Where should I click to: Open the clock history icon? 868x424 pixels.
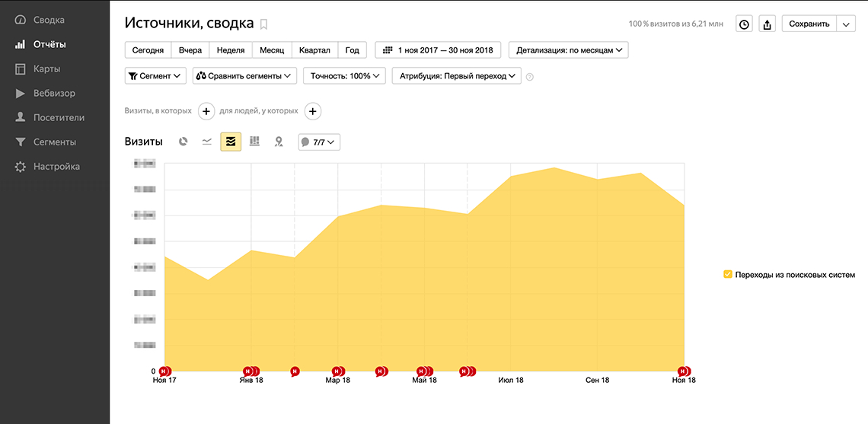tap(744, 24)
